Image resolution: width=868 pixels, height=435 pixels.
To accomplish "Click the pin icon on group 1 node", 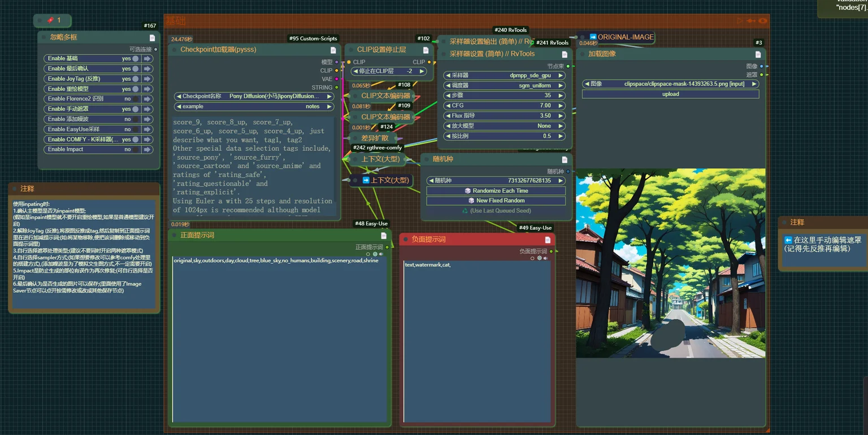I will click(50, 20).
